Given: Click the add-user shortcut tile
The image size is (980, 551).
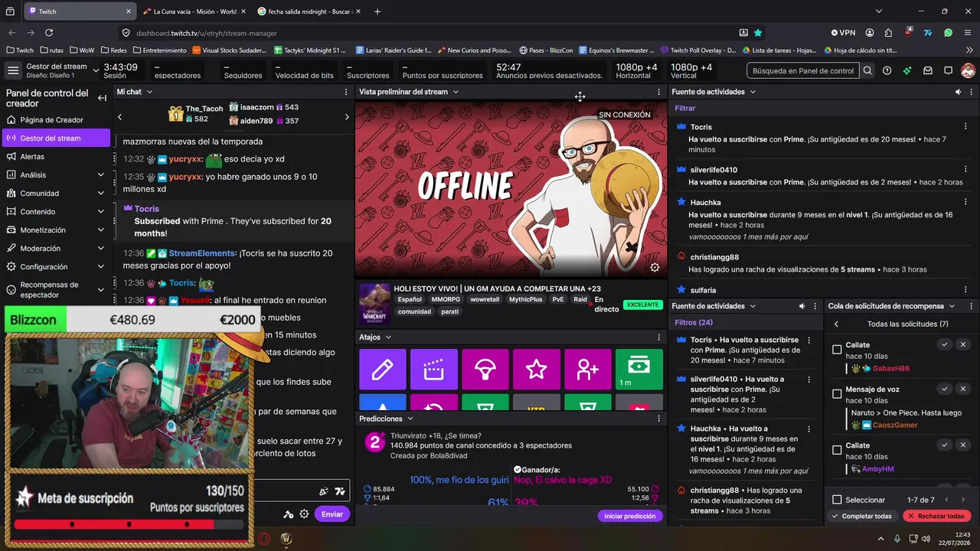Looking at the screenshot, I should pos(588,370).
